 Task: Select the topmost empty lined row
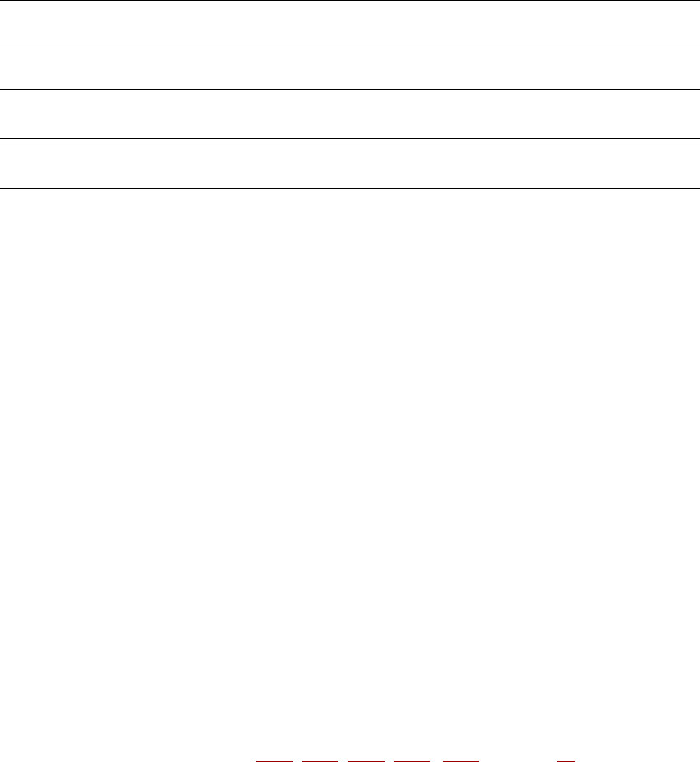pyautogui.click(x=350, y=21)
